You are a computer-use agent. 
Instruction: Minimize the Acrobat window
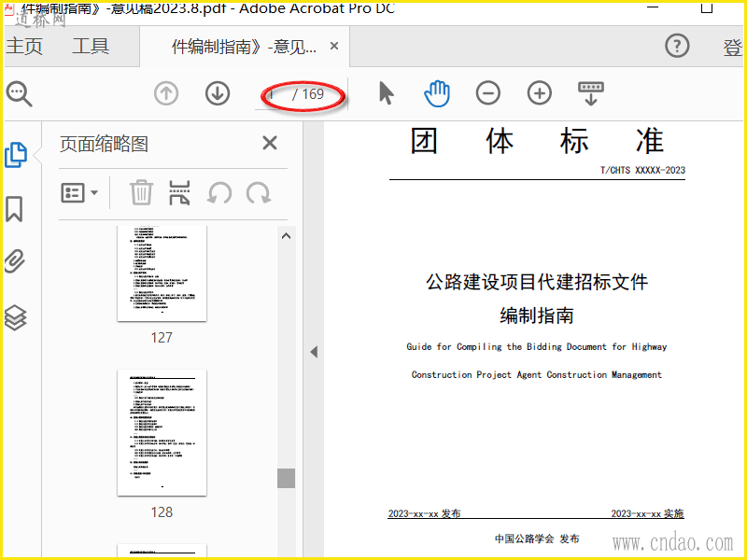click(x=653, y=7)
